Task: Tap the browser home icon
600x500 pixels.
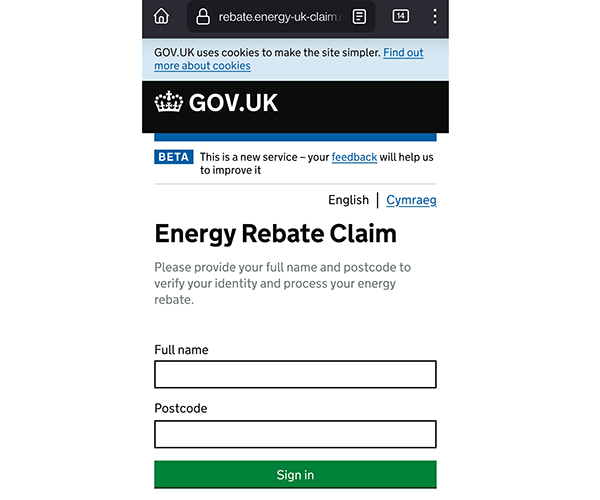Action: (161, 16)
